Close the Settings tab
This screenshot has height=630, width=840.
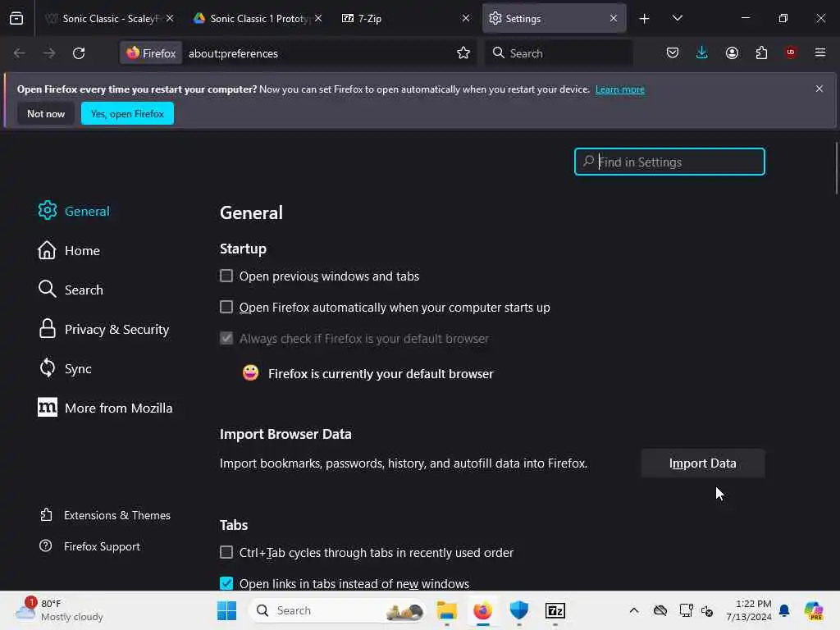coord(614,18)
